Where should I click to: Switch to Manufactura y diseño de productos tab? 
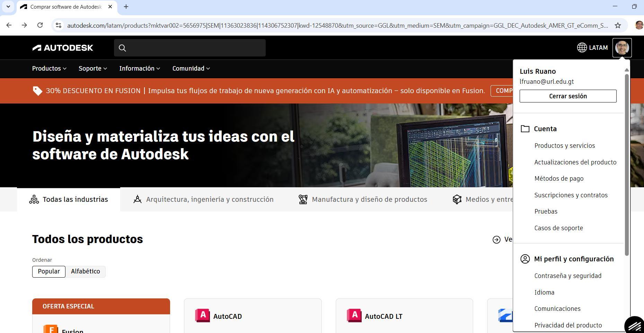(363, 199)
